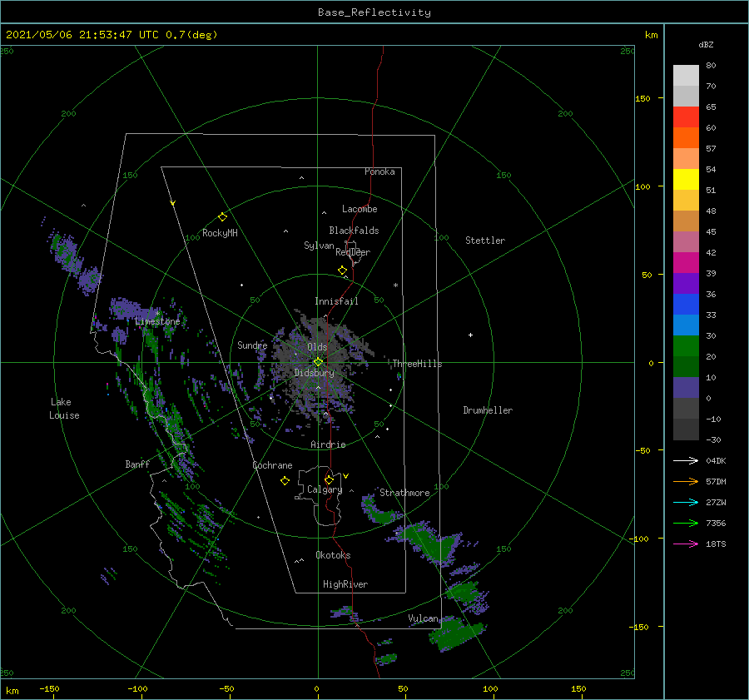The height and width of the screenshot is (700, 749).
Task: Select the yellow diamond radar site at map center
Action: coord(318,362)
